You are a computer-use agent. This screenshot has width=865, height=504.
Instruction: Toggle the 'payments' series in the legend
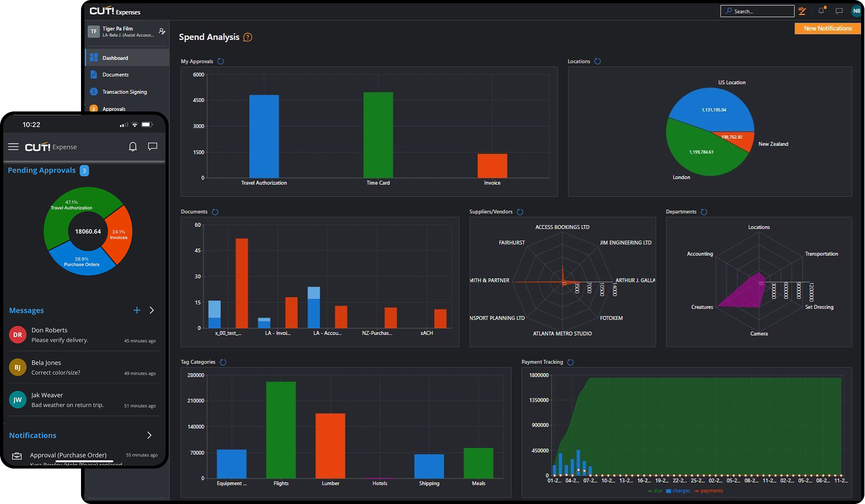[709, 491]
